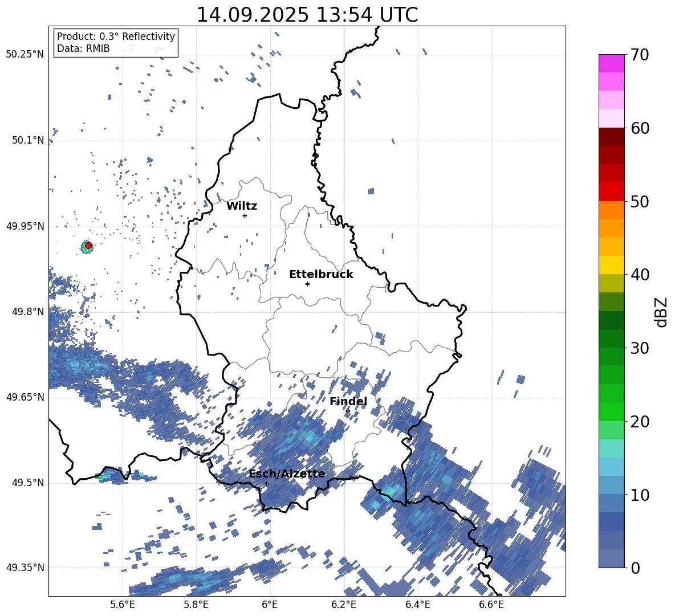Viewport: 675px width, 616px height.
Task: Click the 6.4°E longitude label
Action: click(x=418, y=605)
